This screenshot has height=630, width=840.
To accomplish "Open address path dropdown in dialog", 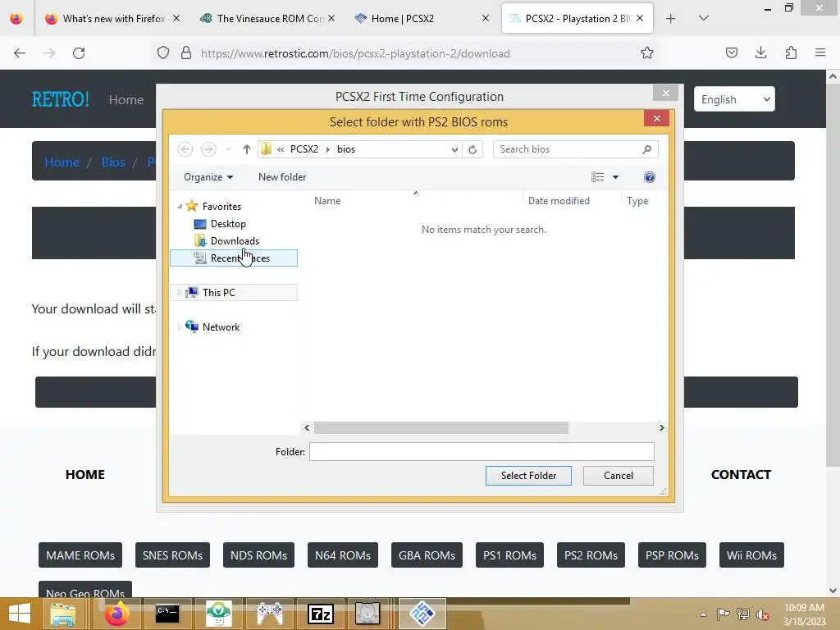I will pos(454,149).
